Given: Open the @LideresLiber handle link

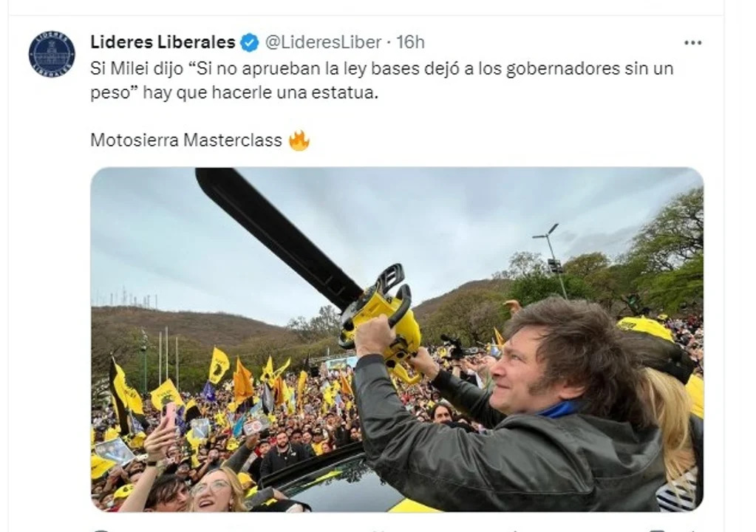Looking at the screenshot, I should click(x=324, y=42).
